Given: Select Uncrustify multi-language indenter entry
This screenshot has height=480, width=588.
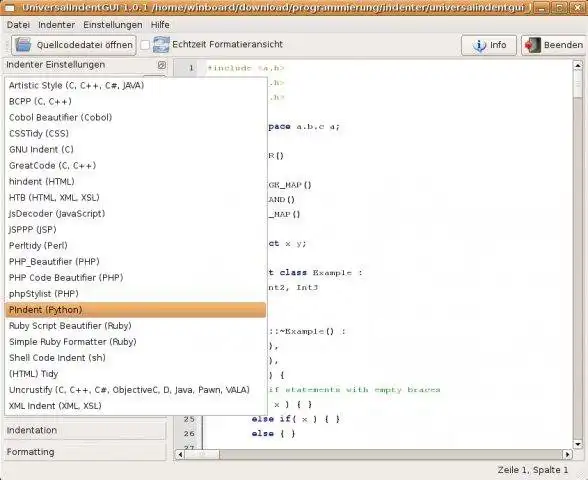Looking at the screenshot, I should (136, 390).
